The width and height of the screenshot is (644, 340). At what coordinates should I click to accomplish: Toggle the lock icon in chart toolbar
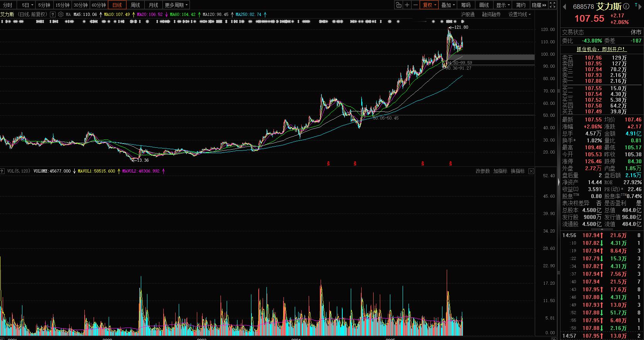398,5
